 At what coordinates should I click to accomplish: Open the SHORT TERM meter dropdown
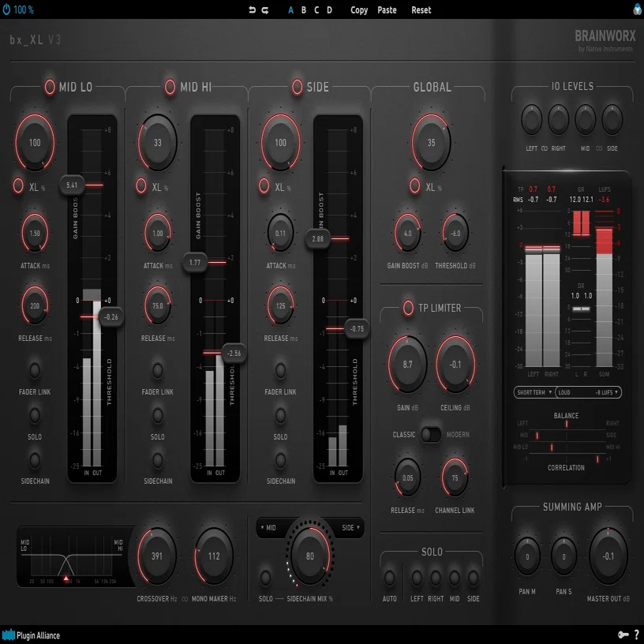[x=534, y=392]
